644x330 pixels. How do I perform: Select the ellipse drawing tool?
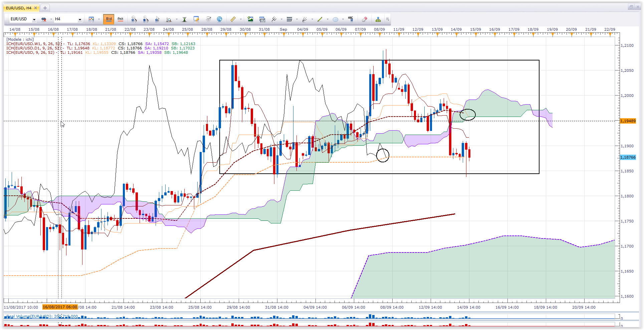pyautogui.click(x=336, y=19)
